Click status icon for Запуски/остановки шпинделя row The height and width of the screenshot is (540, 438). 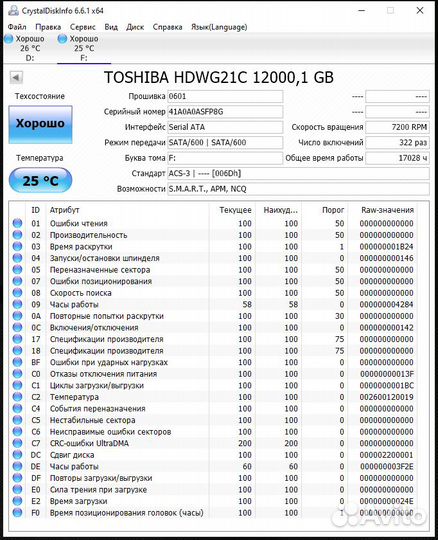[x=17, y=258]
